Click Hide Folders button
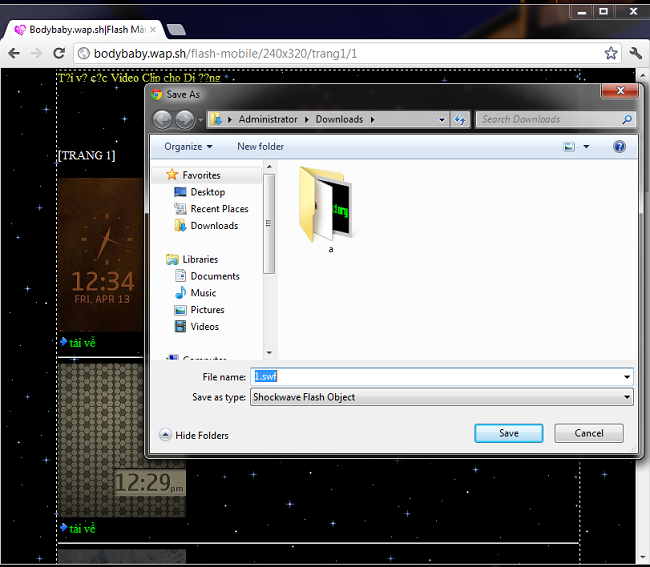This screenshot has height=567, width=650. coord(194,435)
